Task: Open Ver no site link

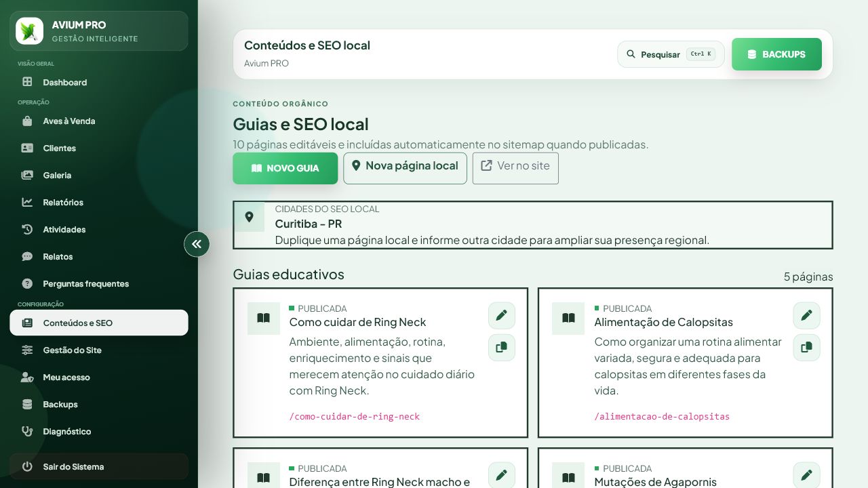Action: (515, 168)
